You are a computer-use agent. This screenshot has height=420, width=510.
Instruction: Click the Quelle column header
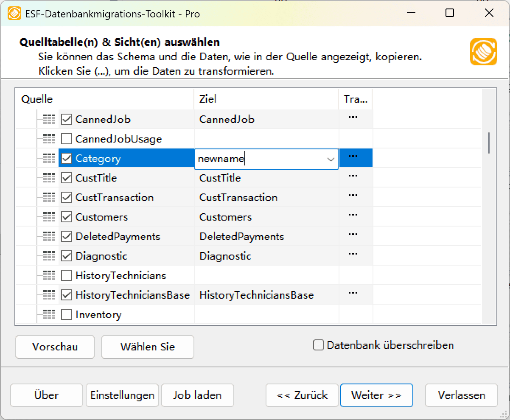[37, 99]
